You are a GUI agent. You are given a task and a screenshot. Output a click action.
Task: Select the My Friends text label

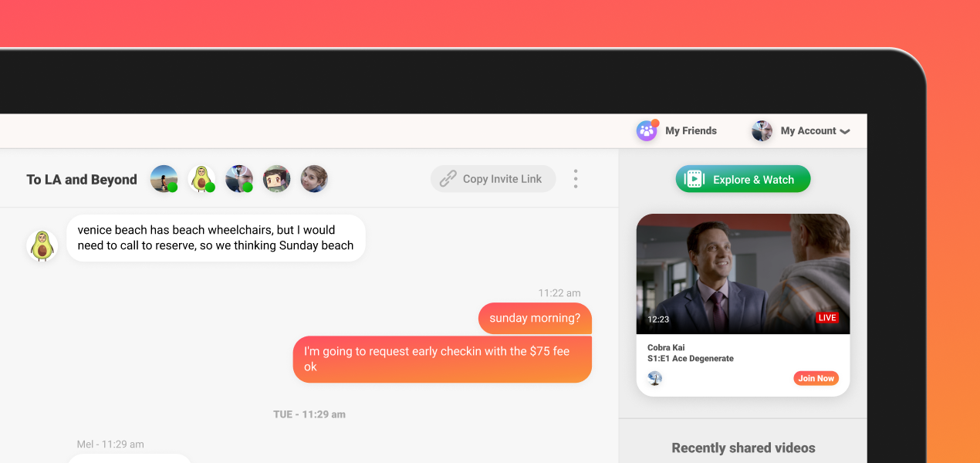tap(691, 131)
